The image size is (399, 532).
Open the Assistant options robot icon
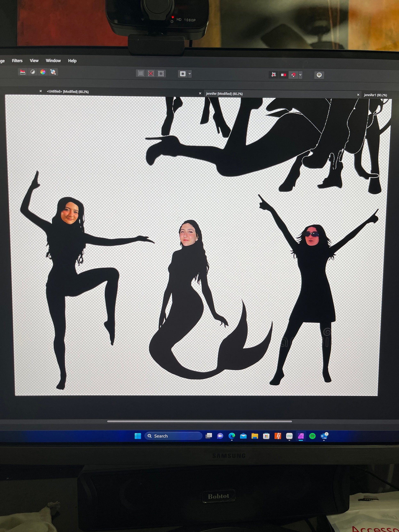click(319, 75)
